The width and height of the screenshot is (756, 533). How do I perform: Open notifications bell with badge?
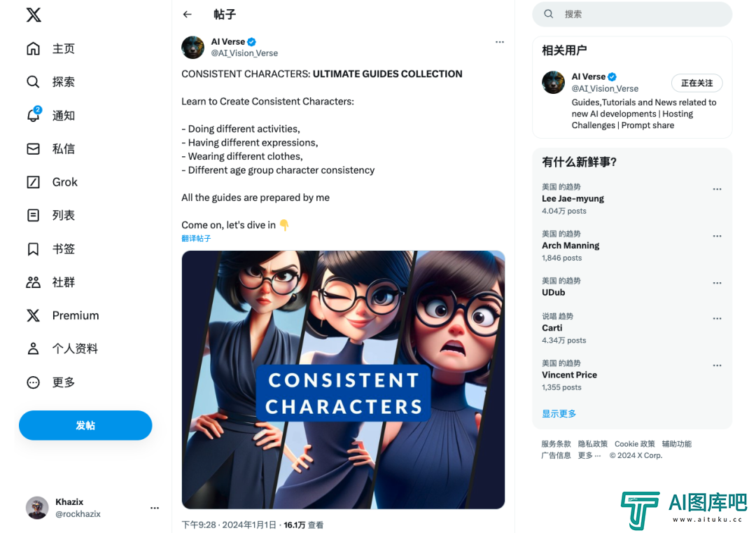point(34,115)
